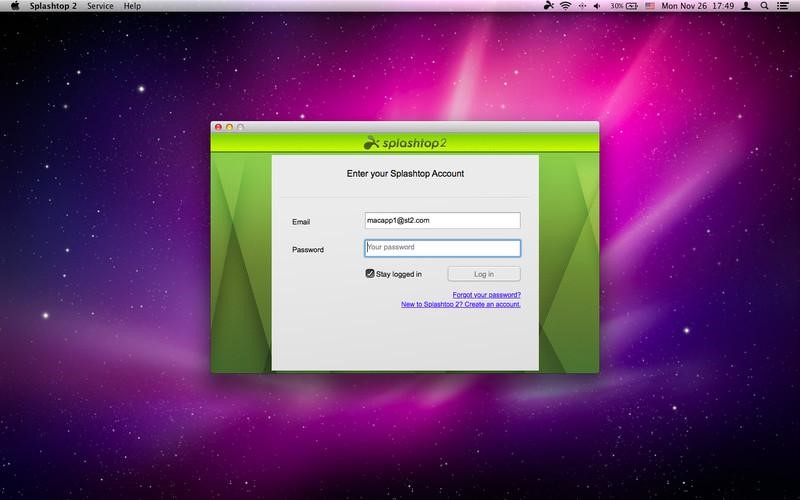The image size is (800, 500).
Task: Click the date and time Mon Nov 26
Action: pyautogui.click(x=697, y=6)
